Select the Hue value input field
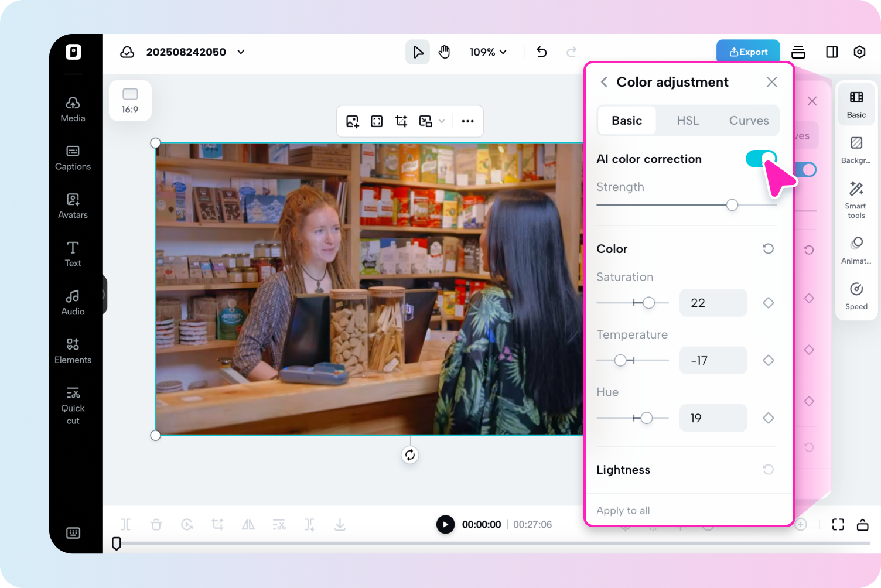 click(x=713, y=418)
